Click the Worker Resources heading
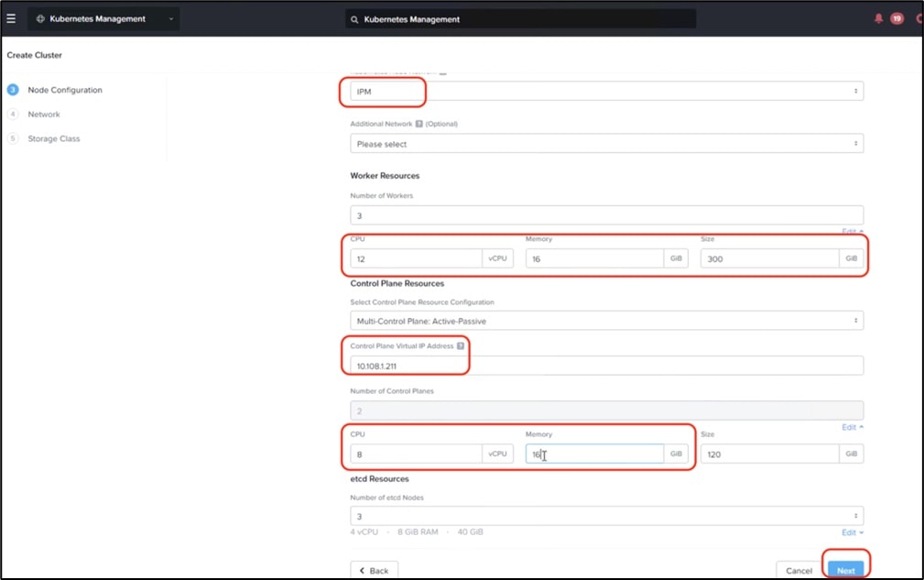This screenshot has height=580, width=924. pyautogui.click(x=385, y=176)
